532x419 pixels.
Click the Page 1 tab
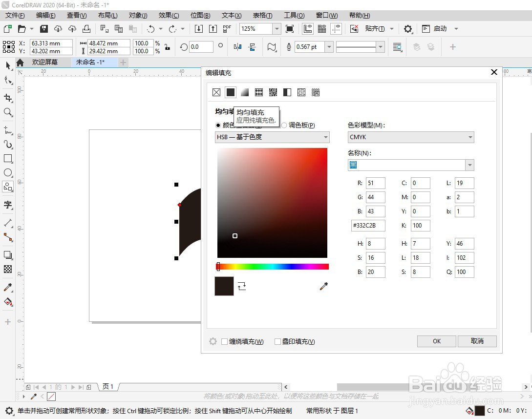click(108, 387)
